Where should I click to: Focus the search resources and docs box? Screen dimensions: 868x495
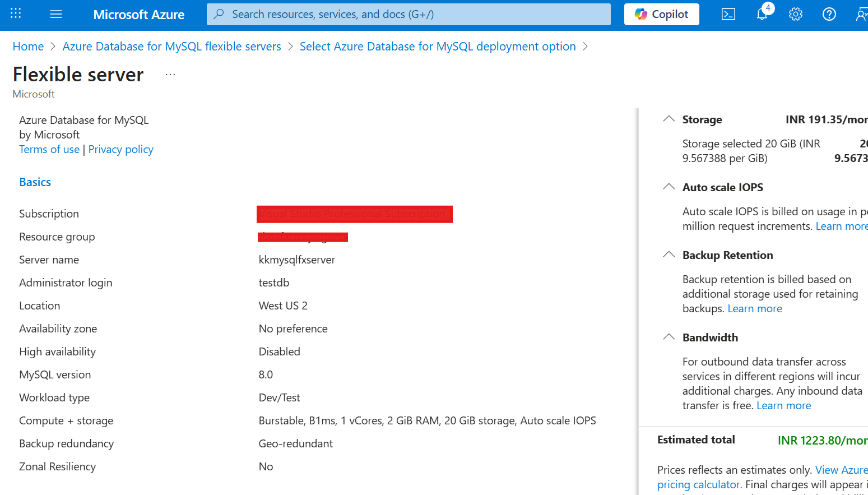point(409,14)
